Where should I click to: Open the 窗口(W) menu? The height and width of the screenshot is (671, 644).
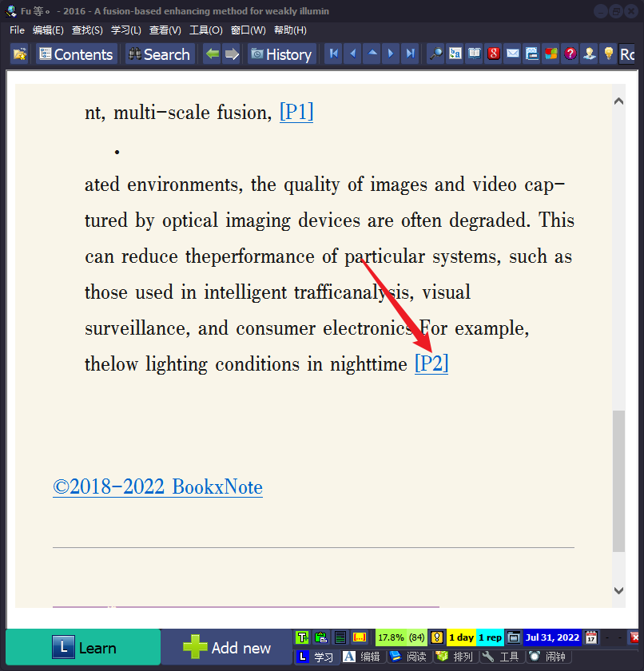(248, 30)
